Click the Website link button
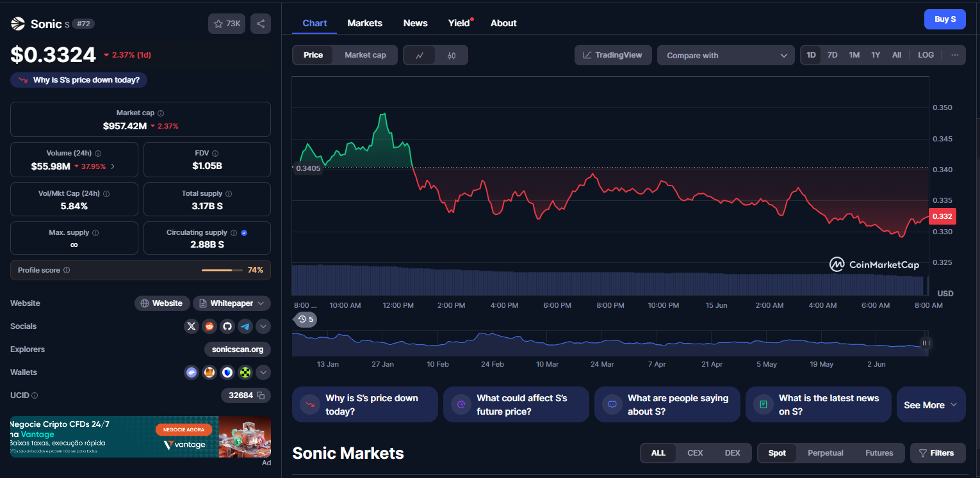Image resolution: width=980 pixels, height=478 pixels. [x=161, y=303]
